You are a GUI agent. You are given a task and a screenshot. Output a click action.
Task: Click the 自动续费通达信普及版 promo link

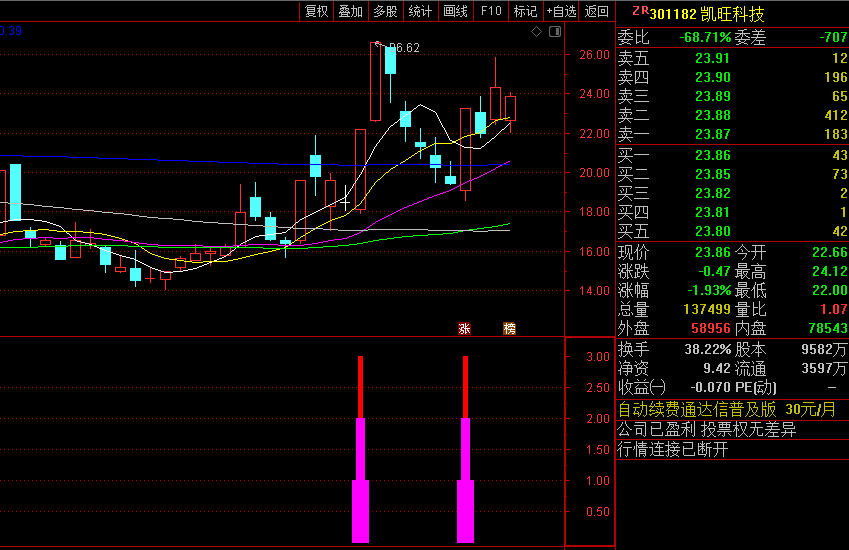coord(727,409)
